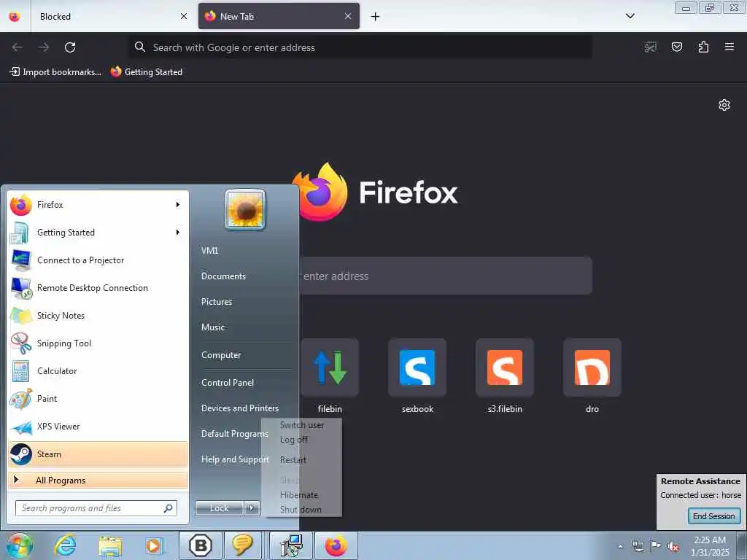
Task: Launch Connect to a Projector
Action: point(98,260)
